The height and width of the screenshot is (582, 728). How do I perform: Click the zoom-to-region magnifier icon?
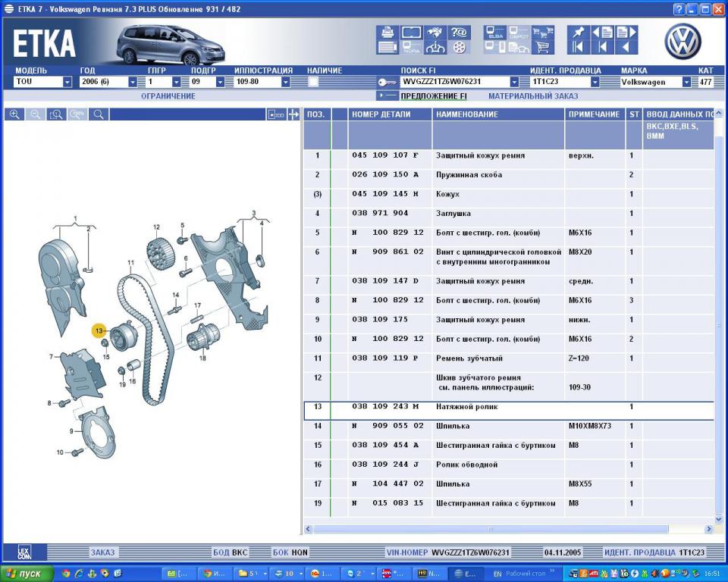coord(56,114)
